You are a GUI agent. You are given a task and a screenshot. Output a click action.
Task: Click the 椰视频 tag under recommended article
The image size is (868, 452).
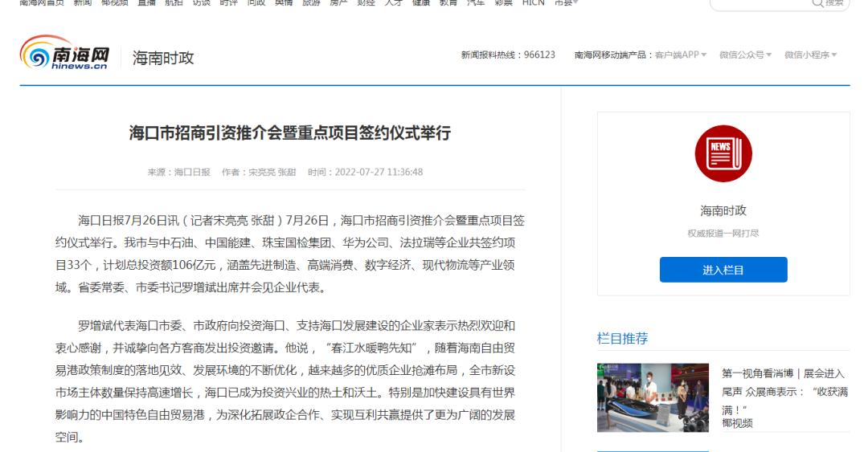[x=737, y=423]
